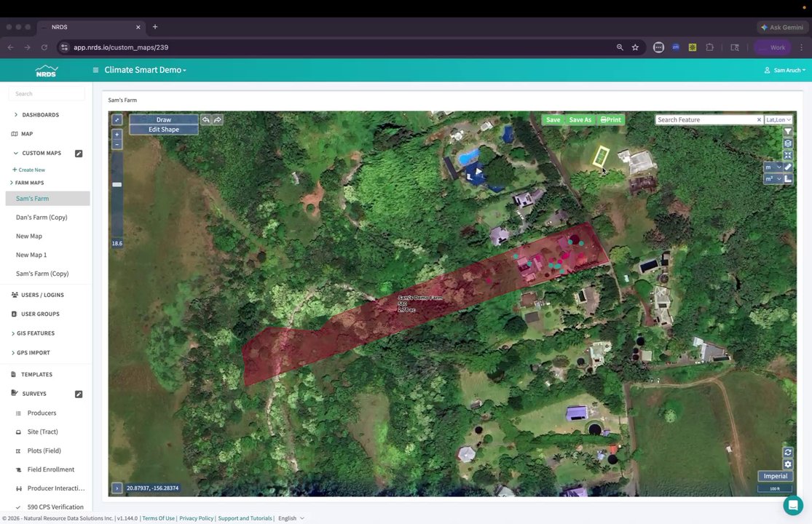Click the Custom Maps edit pencil icon
Screen dimensions: 812x524
(79, 154)
